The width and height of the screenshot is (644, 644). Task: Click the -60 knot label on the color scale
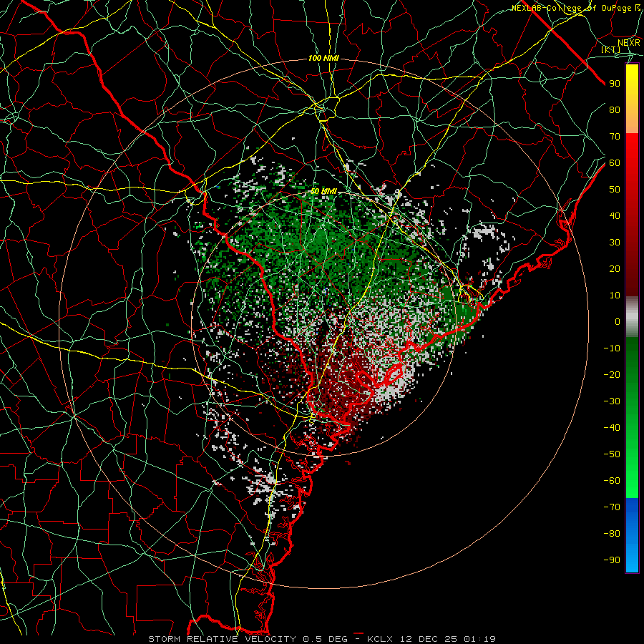[612, 481]
